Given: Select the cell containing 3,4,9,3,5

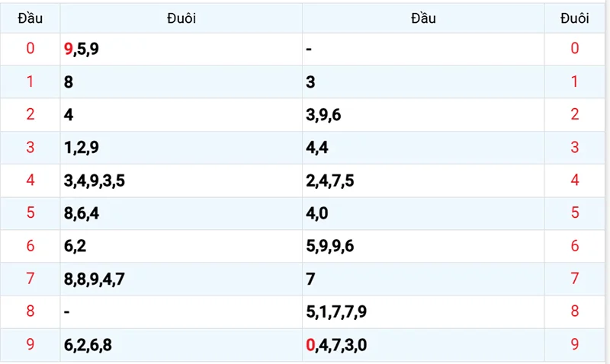Looking at the screenshot, I should pos(181,180).
